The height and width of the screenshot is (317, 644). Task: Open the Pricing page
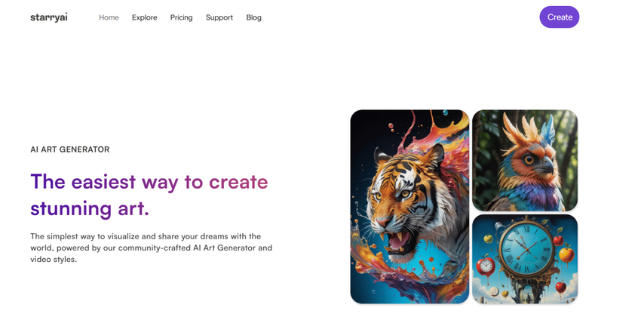[x=182, y=17]
